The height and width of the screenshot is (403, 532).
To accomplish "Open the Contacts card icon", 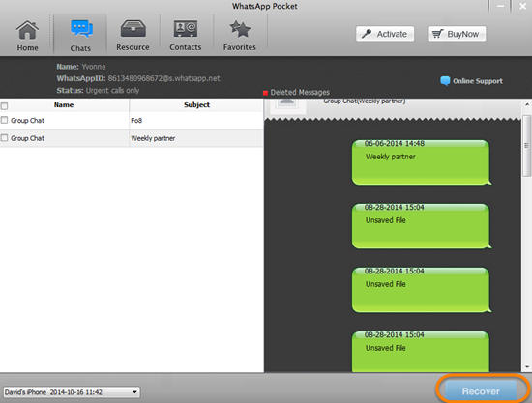I will coord(186,29).
